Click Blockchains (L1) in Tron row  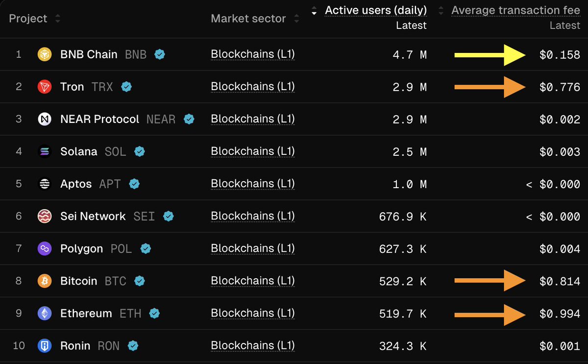pyautogui.click(x=253, y=87)
